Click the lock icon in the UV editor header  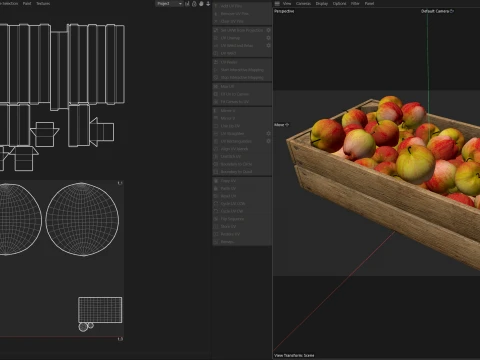click(194, 4)
